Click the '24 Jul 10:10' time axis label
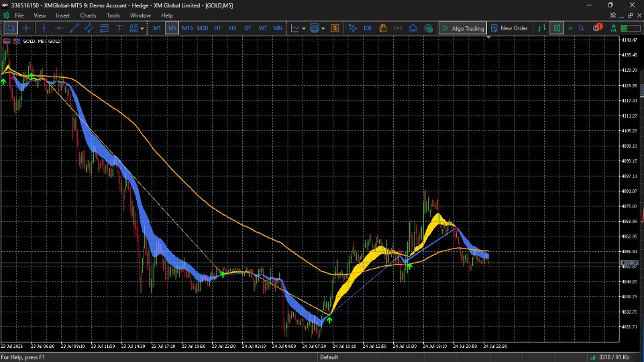 tap(344, 347)
